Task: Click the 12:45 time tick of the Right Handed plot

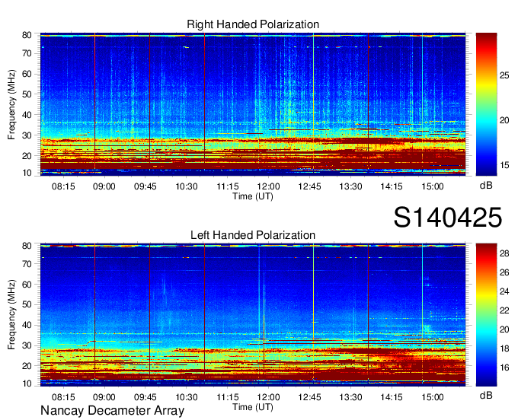Action: pyautogui.click(x=309, y=186)
